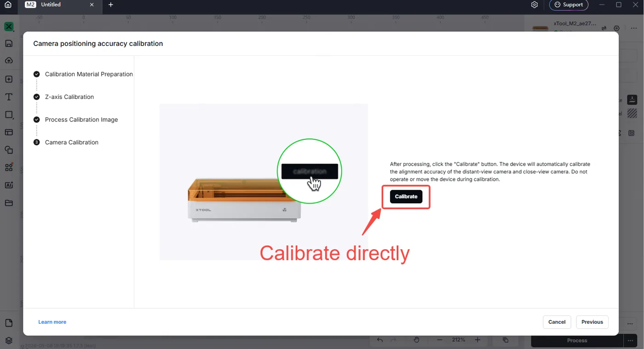
Task: Click the zoom out minus button
Action: click(x=440, y=340)
